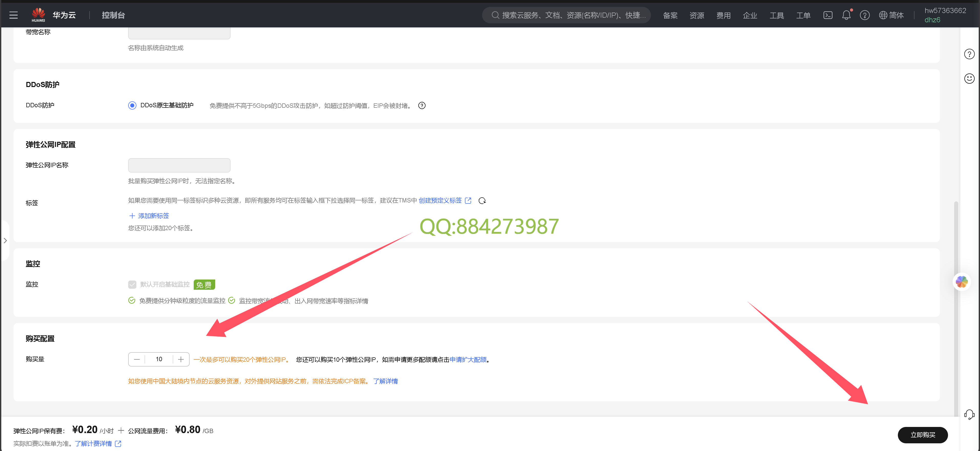
Task: Increase purchase quantity with plus button
Action: pyautogui.click(x=181, y=359)
